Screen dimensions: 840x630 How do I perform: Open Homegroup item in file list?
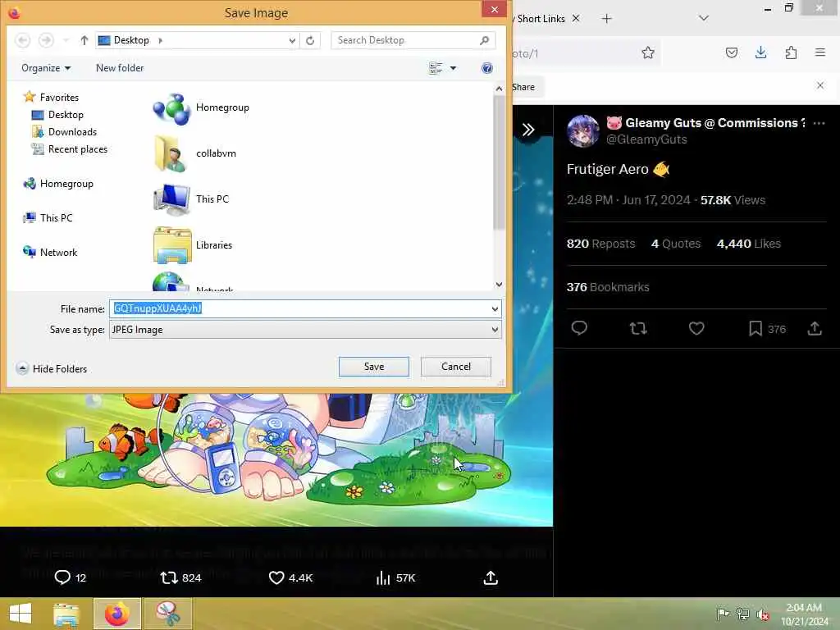pos(201,107)
